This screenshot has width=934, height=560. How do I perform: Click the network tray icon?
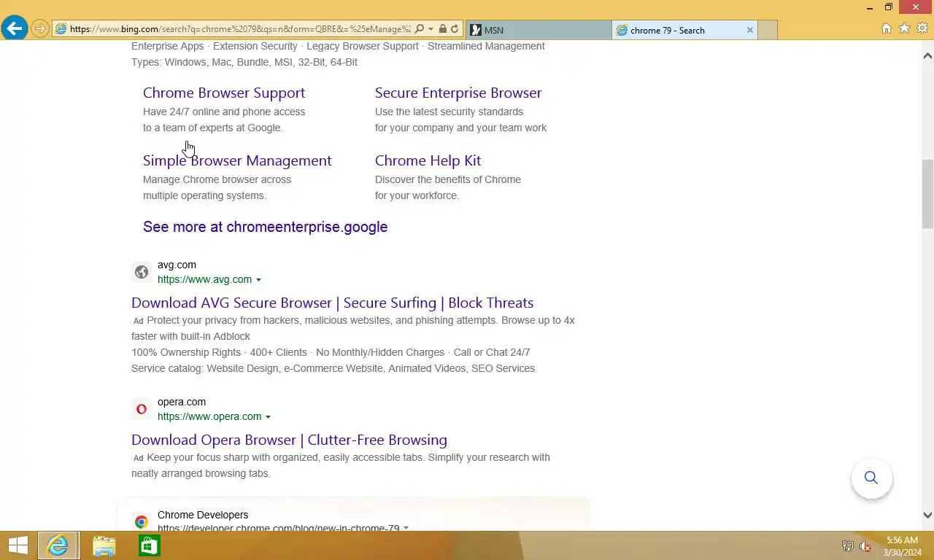[847, 546]
